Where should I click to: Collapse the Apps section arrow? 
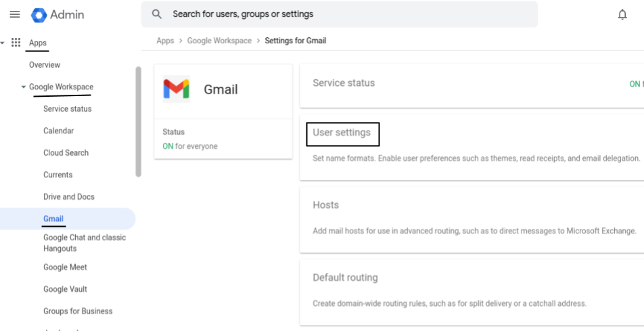click(x=3, y=43)
